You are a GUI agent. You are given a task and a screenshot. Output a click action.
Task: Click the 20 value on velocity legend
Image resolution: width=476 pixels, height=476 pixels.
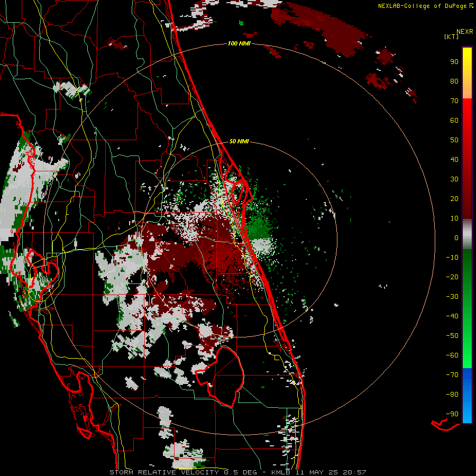pos(454,199)
